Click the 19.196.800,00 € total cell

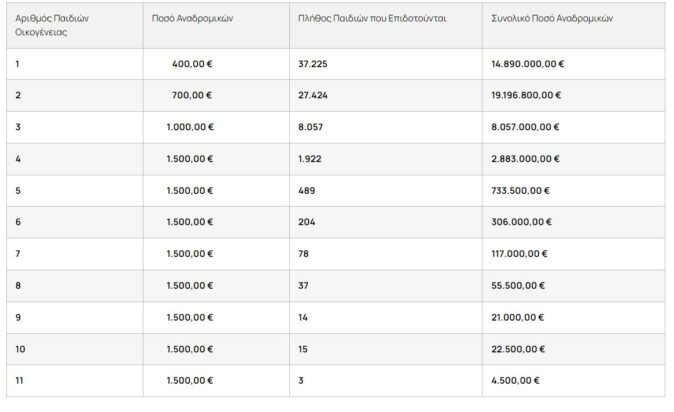(527, 95)
